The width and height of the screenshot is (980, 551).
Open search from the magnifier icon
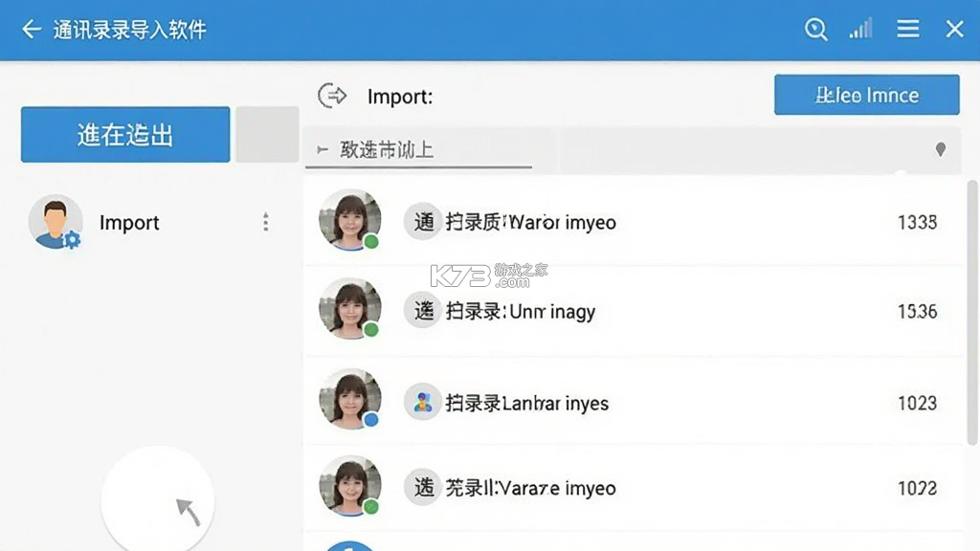coord(815,30)
